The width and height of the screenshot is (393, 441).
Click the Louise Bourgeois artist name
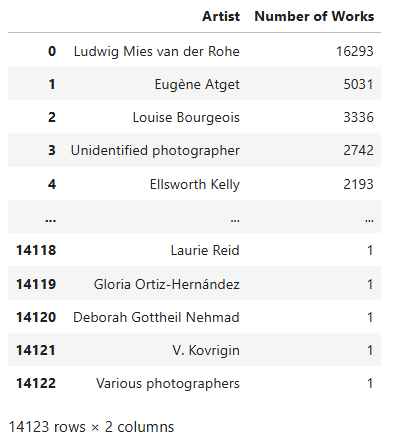[x=186, y=117]
